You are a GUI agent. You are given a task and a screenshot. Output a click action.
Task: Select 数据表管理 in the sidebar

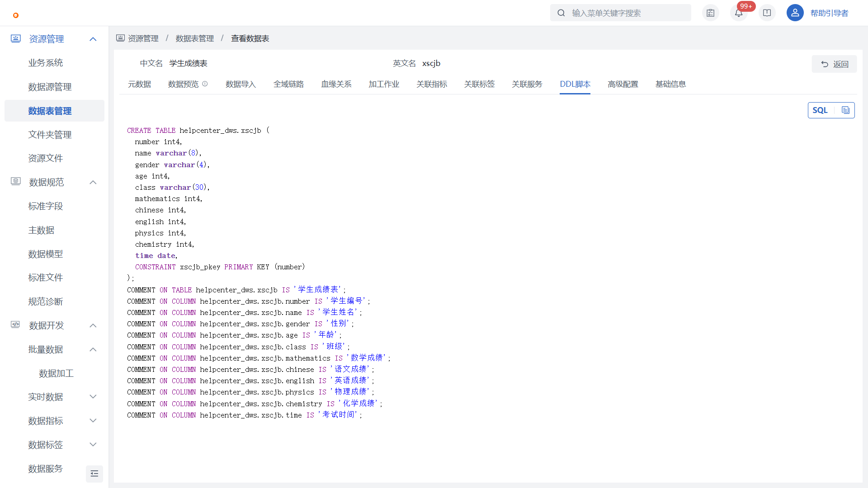click(54, 111)
